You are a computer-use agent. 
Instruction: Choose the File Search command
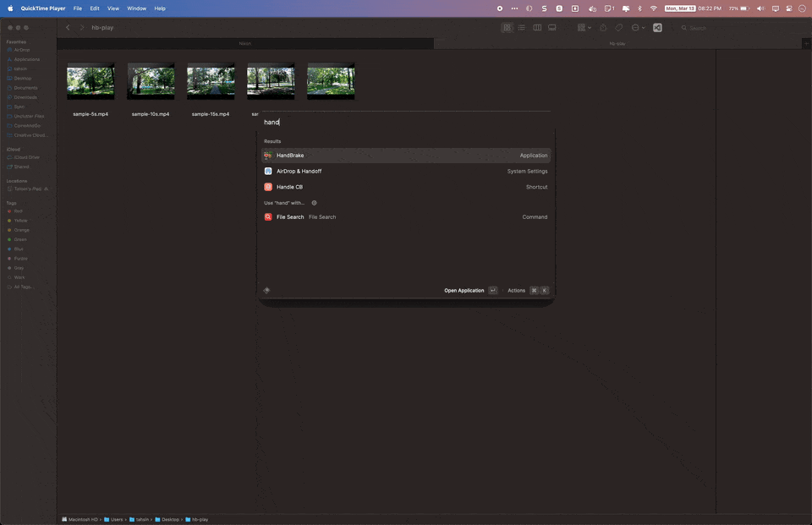click(x=406, y=217)
